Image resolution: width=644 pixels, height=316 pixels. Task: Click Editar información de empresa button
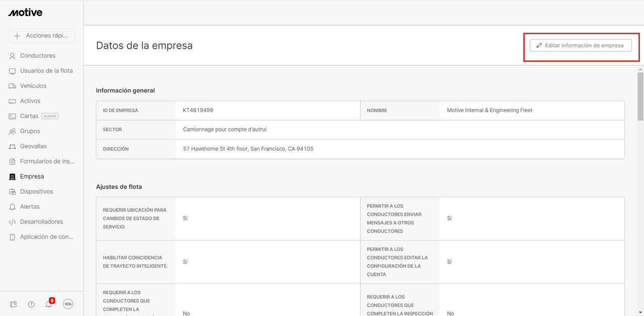pos(581,45)
